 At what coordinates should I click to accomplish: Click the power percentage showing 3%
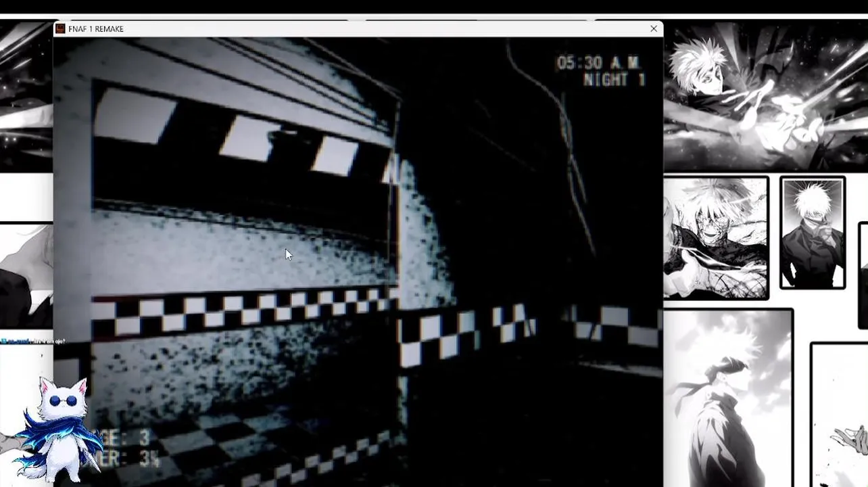pyautogui.click(x=128, y=459)
